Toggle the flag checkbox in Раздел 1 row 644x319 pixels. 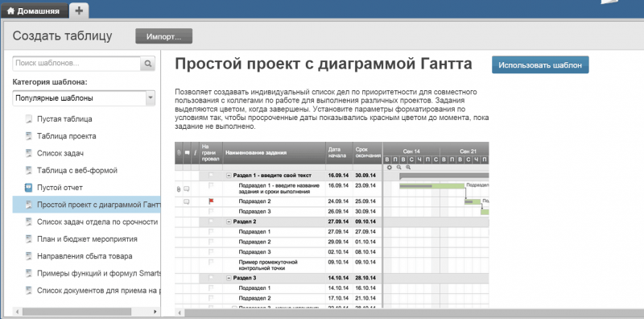pos(212,175)
